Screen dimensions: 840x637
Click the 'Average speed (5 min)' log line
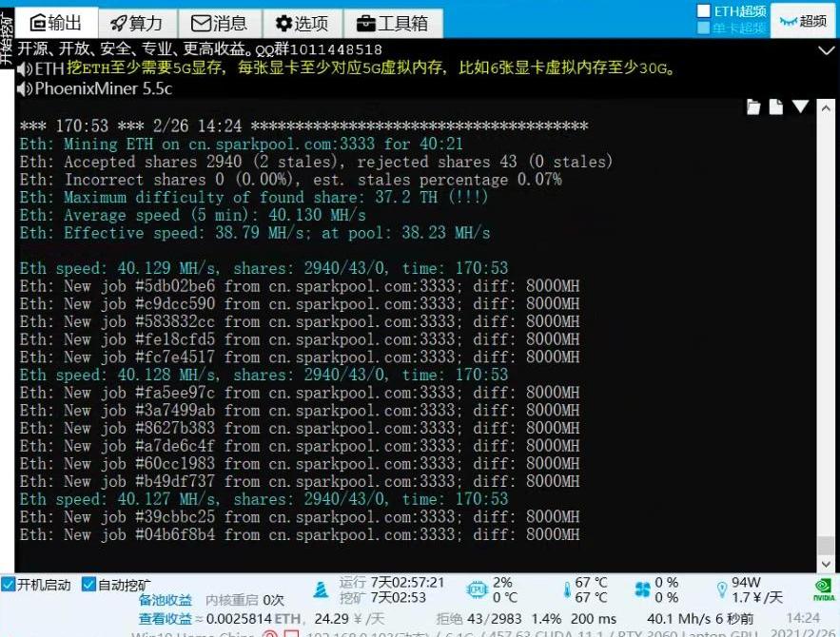click(193, 215)
